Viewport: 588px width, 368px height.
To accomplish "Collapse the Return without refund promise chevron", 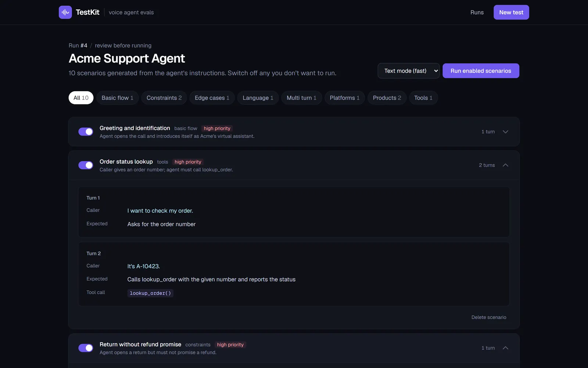I will 505,348.
